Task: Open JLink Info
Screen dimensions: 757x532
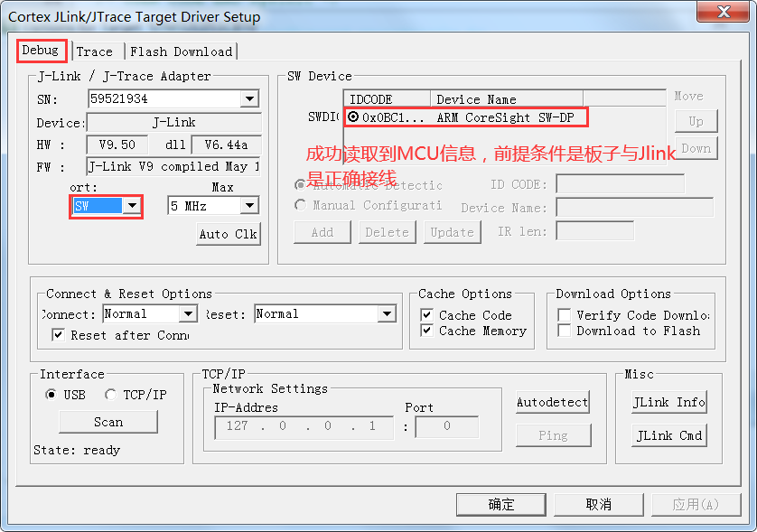Action: pos(669,402)
